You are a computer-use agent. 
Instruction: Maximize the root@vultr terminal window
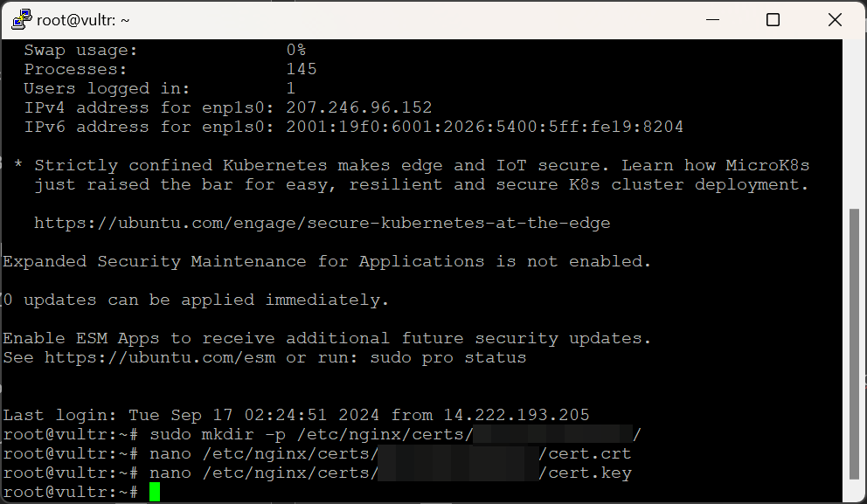point(773,20)
